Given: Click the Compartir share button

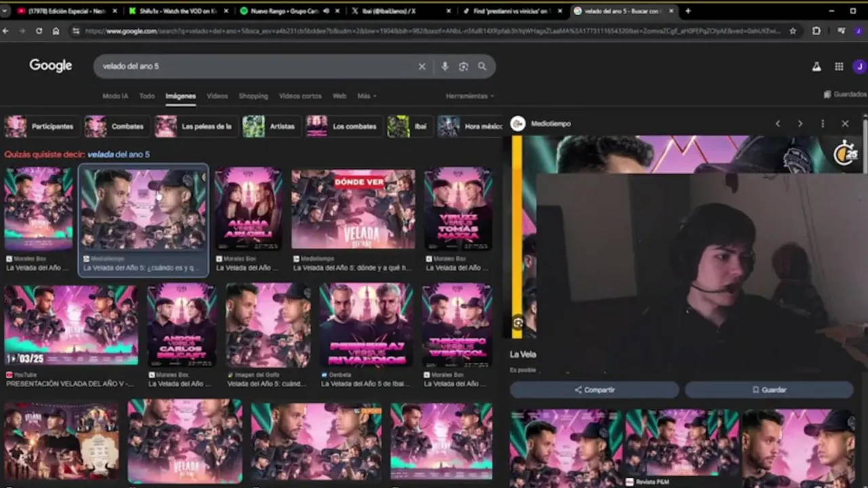Looking at the screenshot, I should tap(594, 390).
